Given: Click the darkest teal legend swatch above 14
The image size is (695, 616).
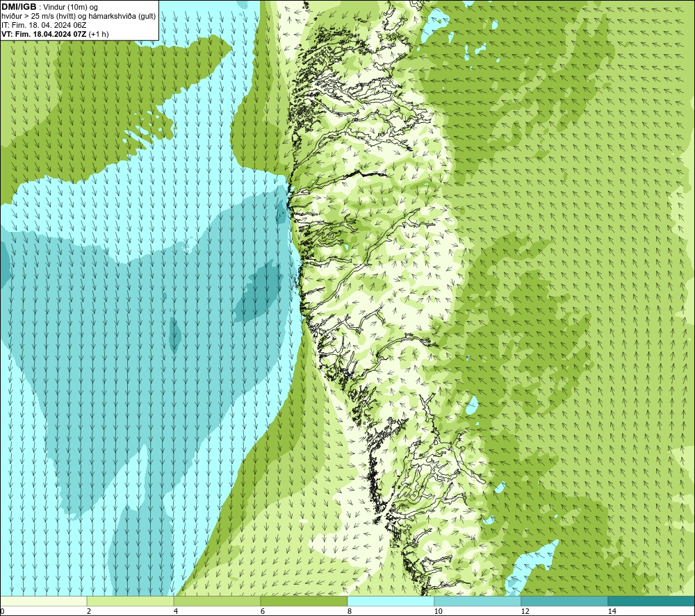Looking at the screenshot, I should click(652, 601).
